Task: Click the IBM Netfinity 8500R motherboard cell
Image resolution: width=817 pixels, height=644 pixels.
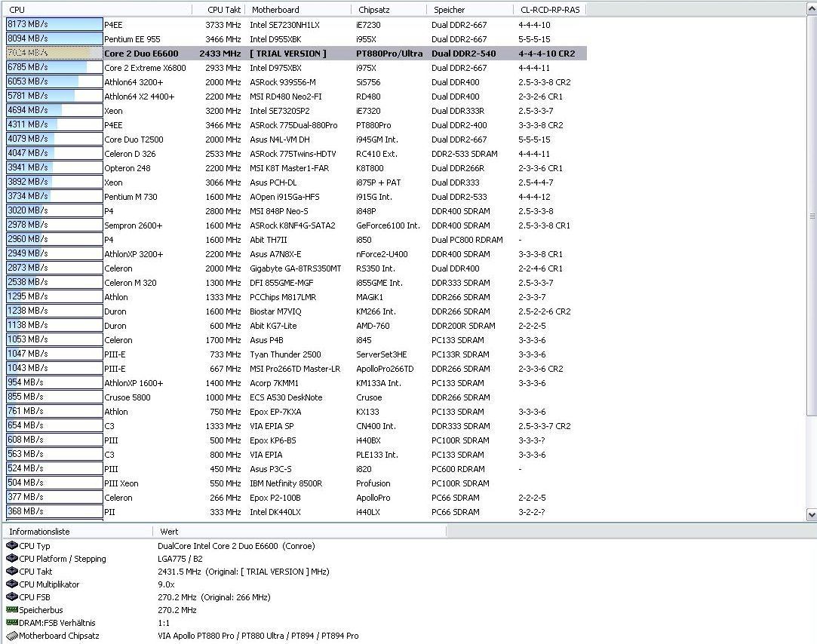Action: click(286, 483)
